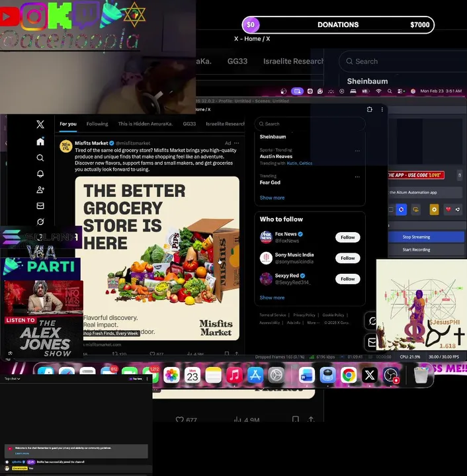The image size is (467, 476).
Task: Open the Top chat dropdown in the chat panel
Action: [13, 379]
